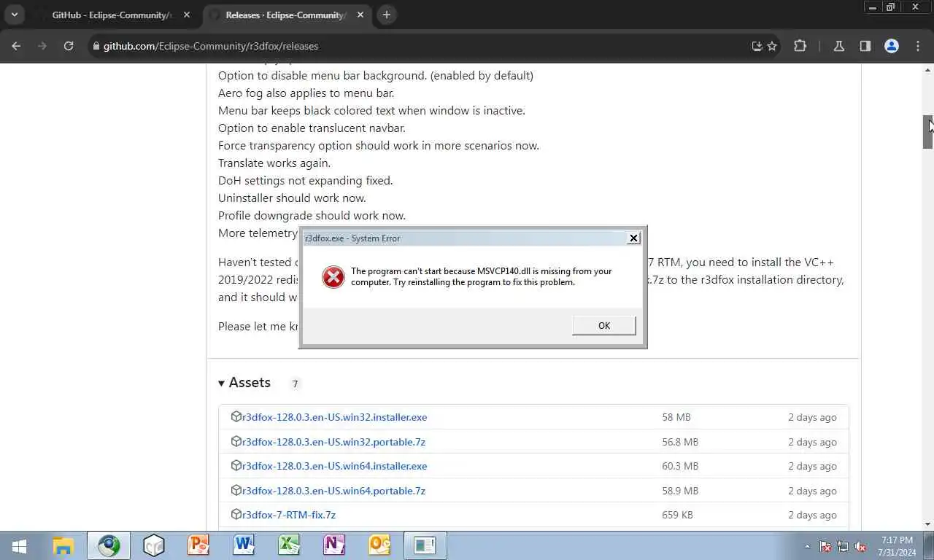Launch OneNote from the taskbar
Viewport: 934px width, 560px height.
tap(334, 545)
